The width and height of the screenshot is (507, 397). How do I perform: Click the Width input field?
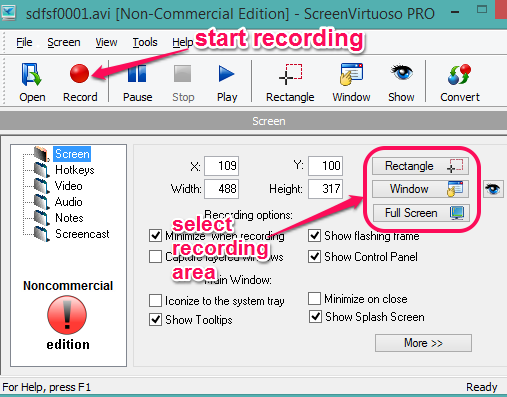click(x=222, y=189)
